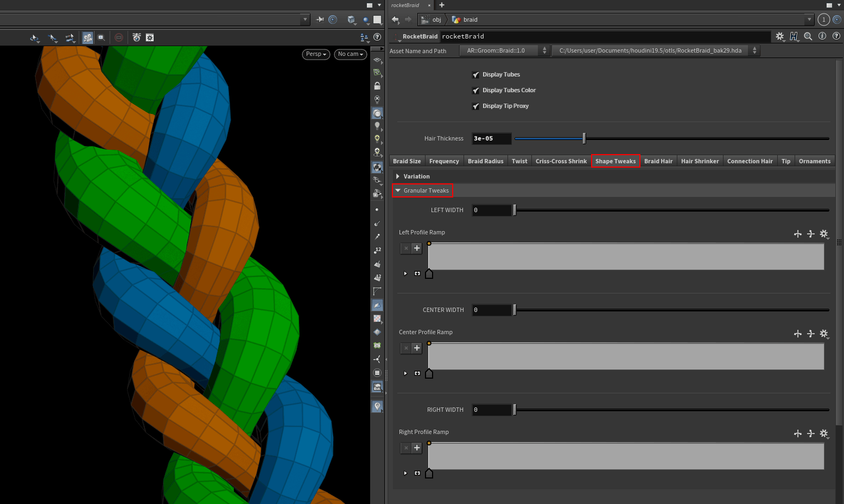Toggle Display Tubes checkbox
The width and height of the screenshot is (844, 504).
476,75
